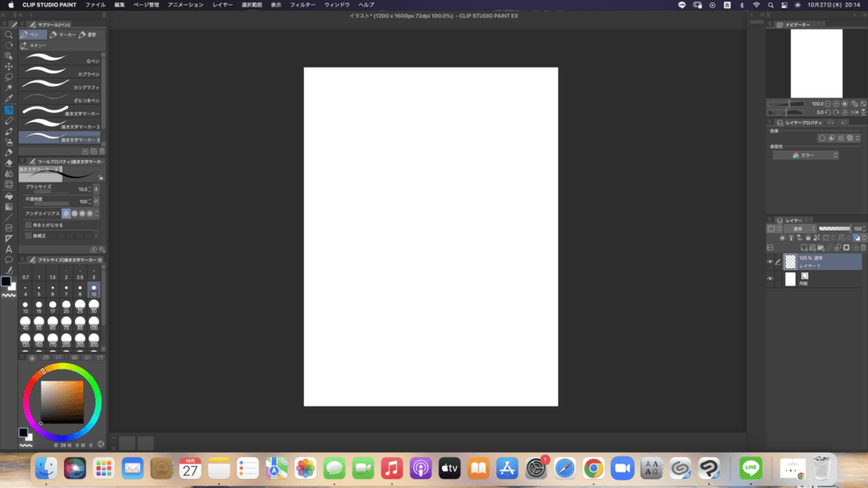
Task: Select the Pencil tool in toolbar
Action: coord(9,120)
